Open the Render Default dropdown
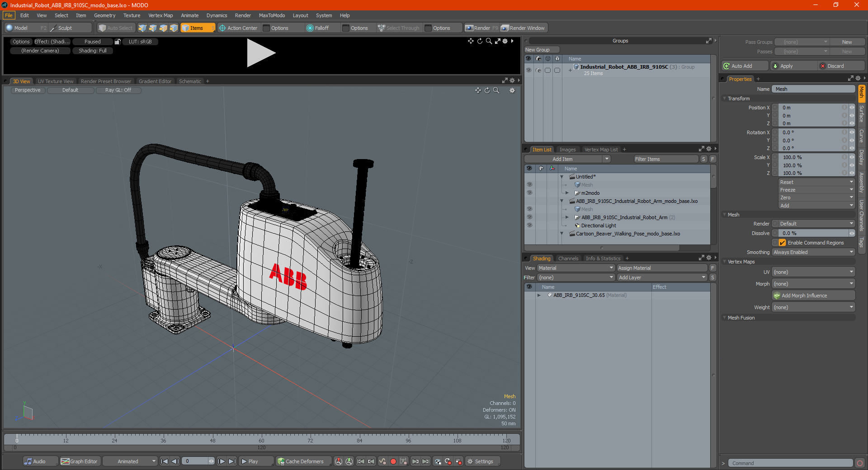Screen dimensions: 868x470 816,224
